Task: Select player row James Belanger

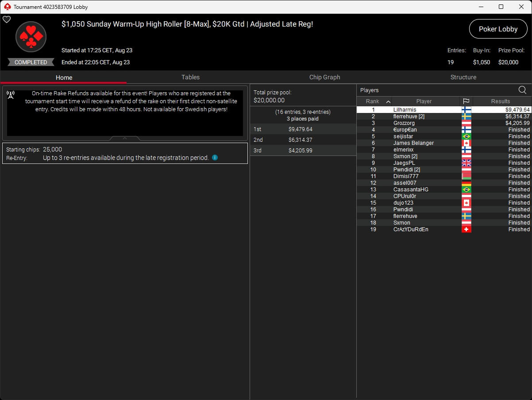Action: (x=443, y=143)
